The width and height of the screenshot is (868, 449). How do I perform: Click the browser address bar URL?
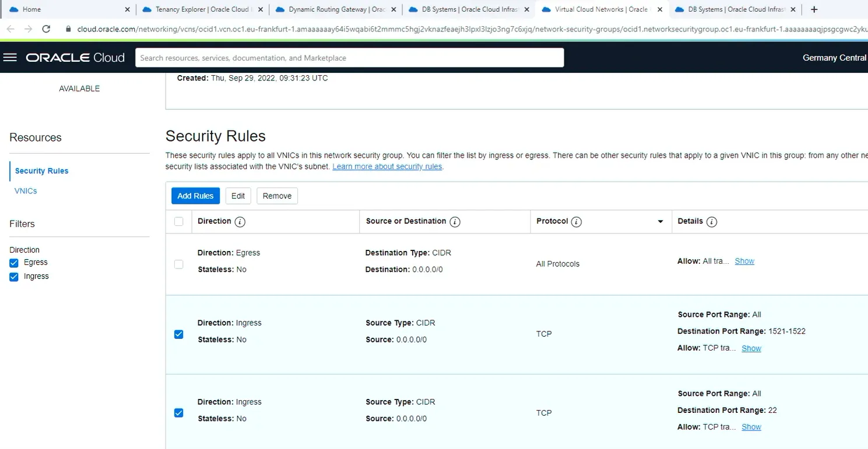pyautogui.click(x=472, y=29)
